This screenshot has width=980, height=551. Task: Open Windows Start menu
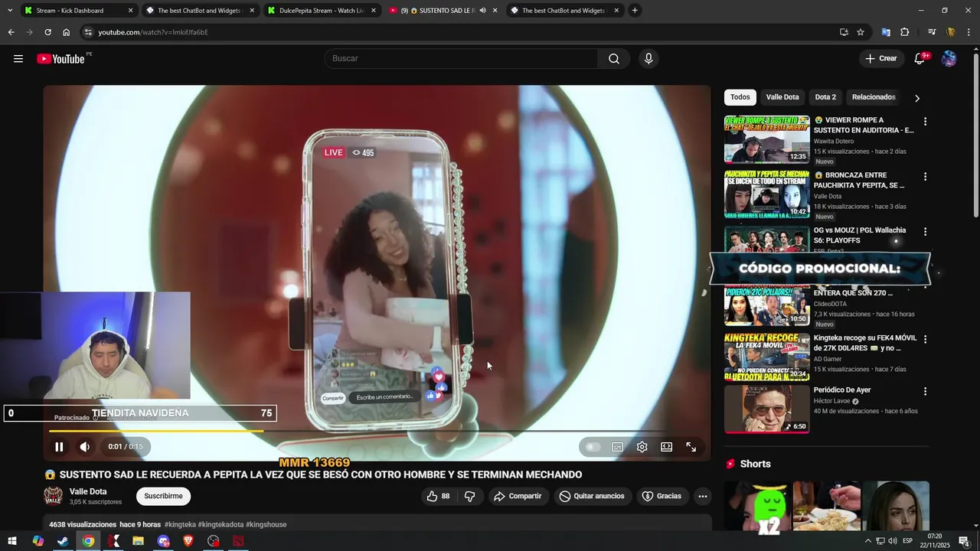11,541
